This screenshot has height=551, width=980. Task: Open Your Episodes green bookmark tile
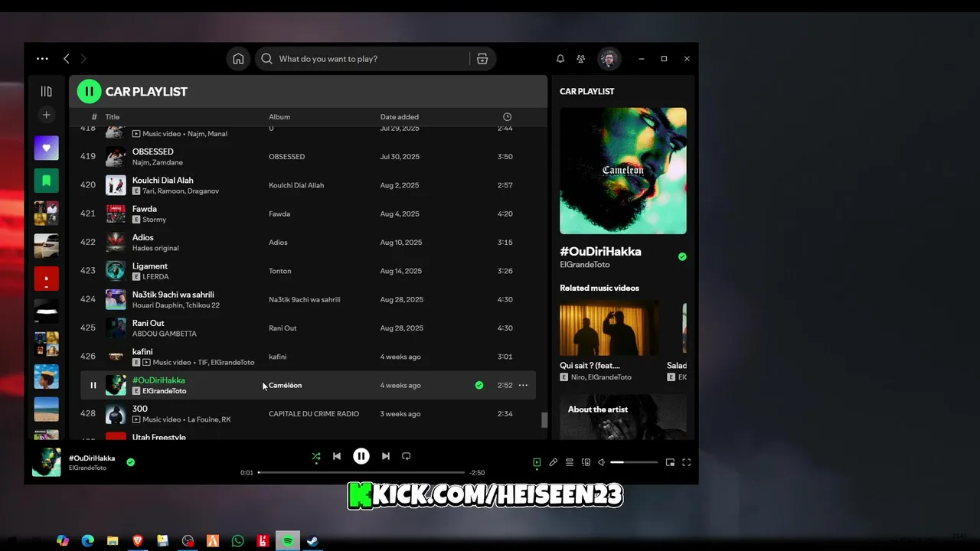tap(47, 181)
